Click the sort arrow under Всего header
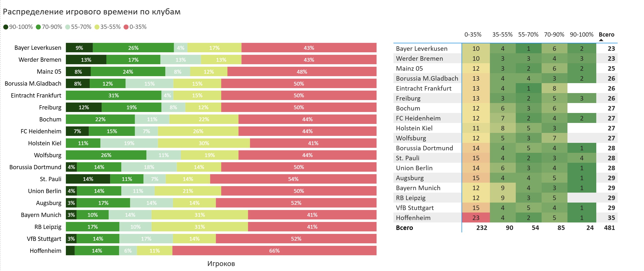The image size is (644, 271). [601, 40]
